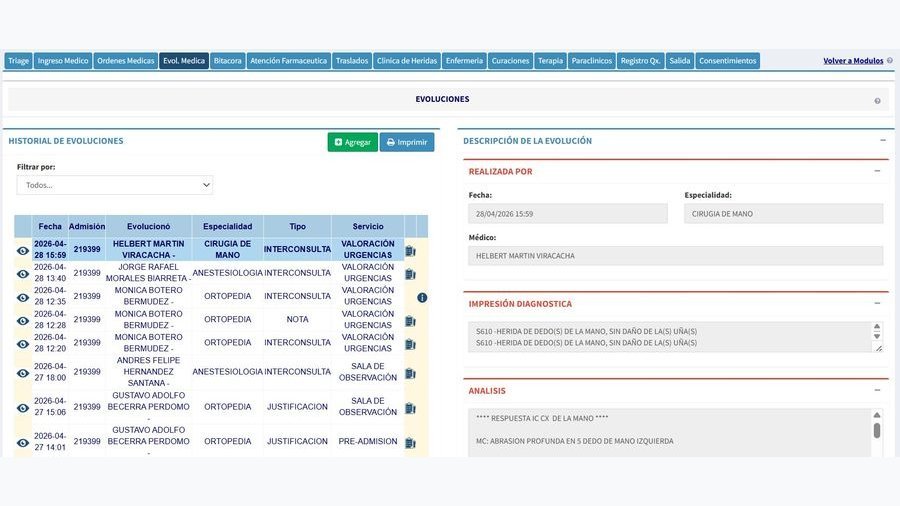View the 2026-04-28 15:59 evolution eye icon
This screenshot has width=900, height=506.
pos(22,251)
